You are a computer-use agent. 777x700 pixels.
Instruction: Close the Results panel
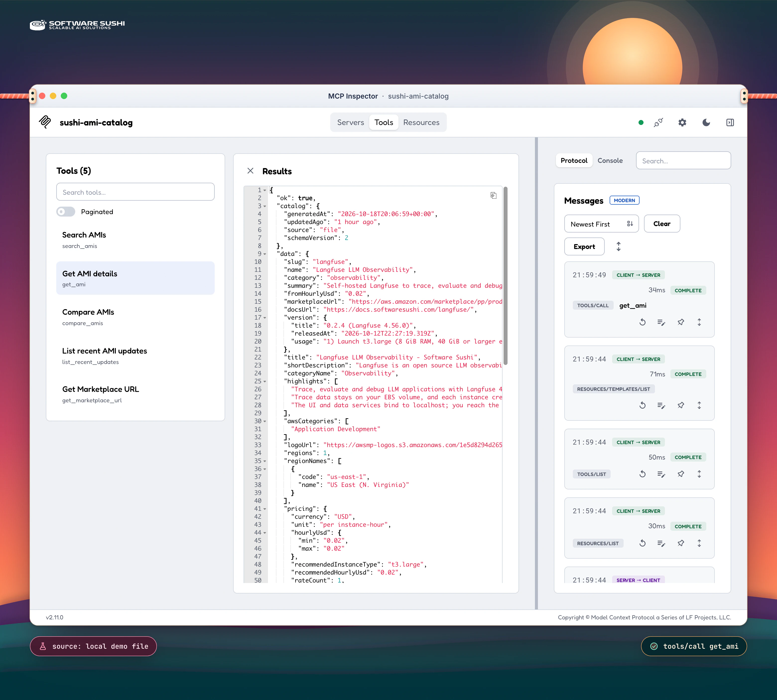pyautogui.click(x=250, y=171)
